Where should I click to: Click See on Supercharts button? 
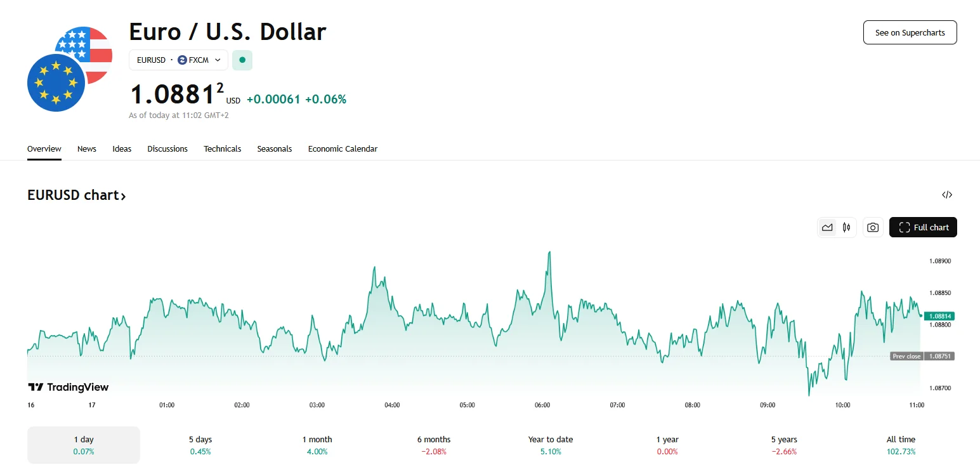(910, 32)
